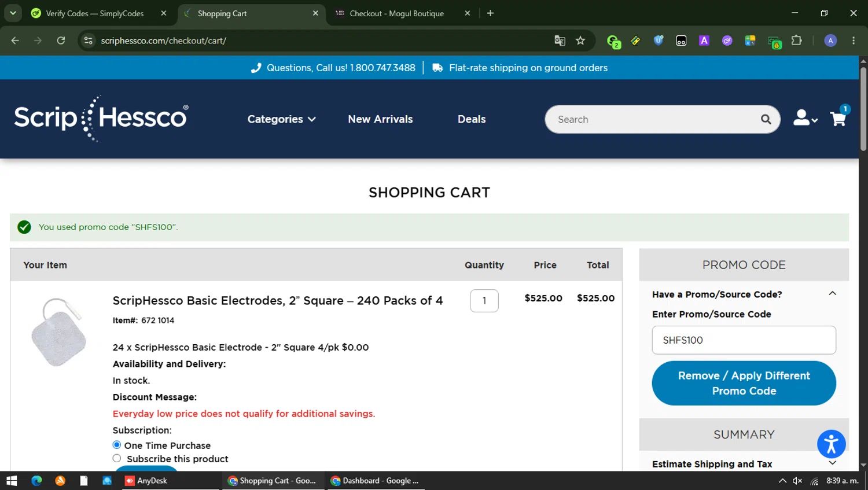The width and height of the screenshot is (868, 490).
Task: Open the shopping cart icon in header
Action: tap(838, 118)
